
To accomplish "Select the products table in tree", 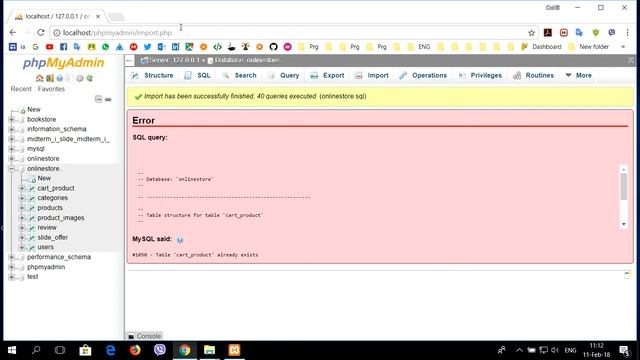I will [x=50, y=208].
